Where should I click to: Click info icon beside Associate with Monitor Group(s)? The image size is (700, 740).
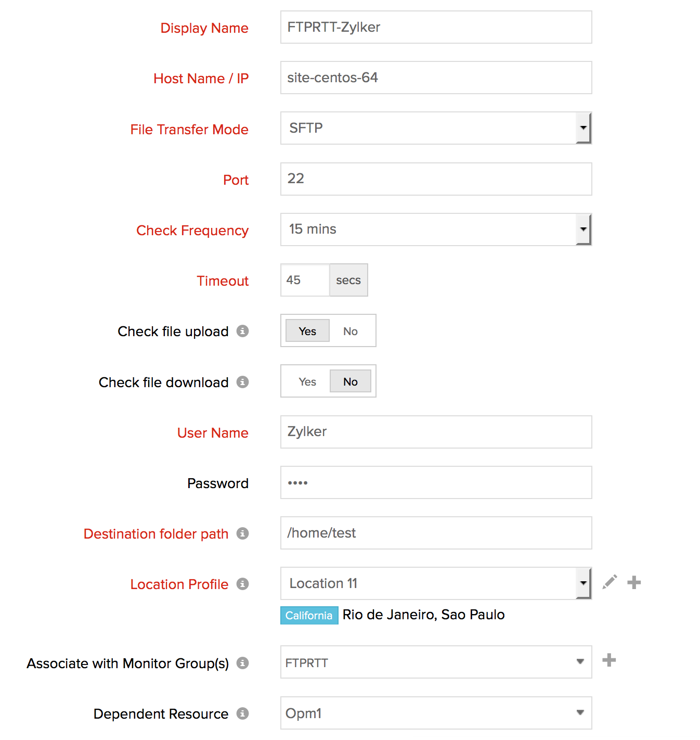pyautogui.click(x=242, y=663)
